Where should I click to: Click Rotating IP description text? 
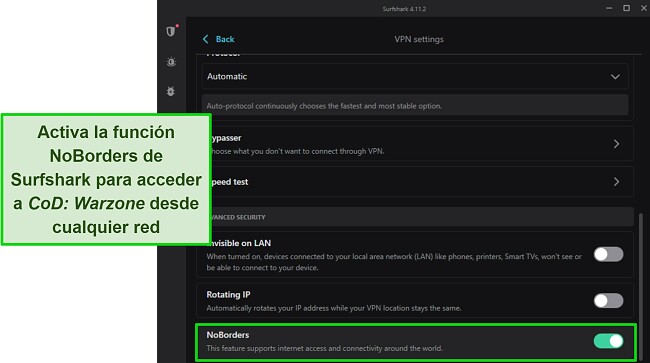coord(334,308)
